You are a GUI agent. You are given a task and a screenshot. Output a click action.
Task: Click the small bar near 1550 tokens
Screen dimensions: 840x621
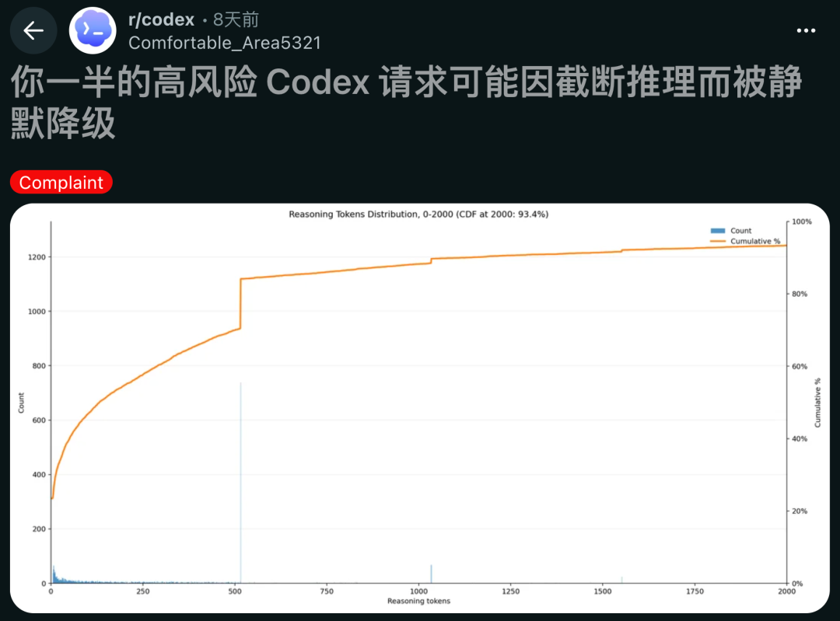[621, 580]
